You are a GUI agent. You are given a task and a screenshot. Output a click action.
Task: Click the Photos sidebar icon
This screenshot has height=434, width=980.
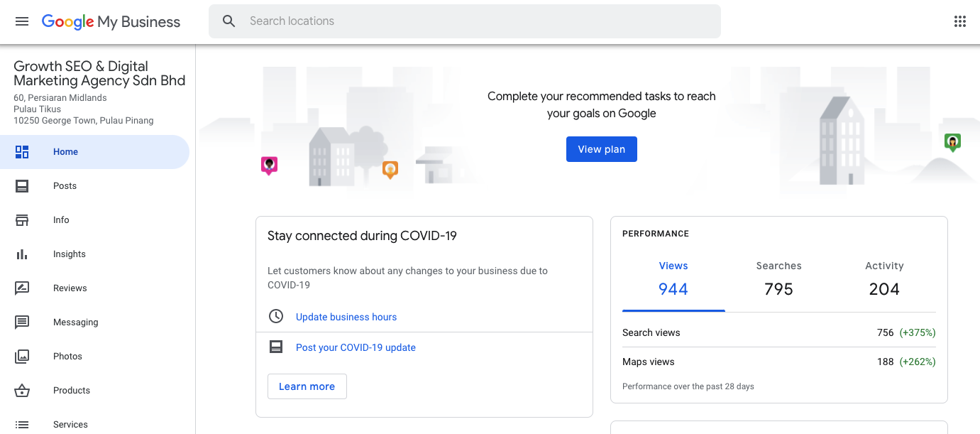22,357
